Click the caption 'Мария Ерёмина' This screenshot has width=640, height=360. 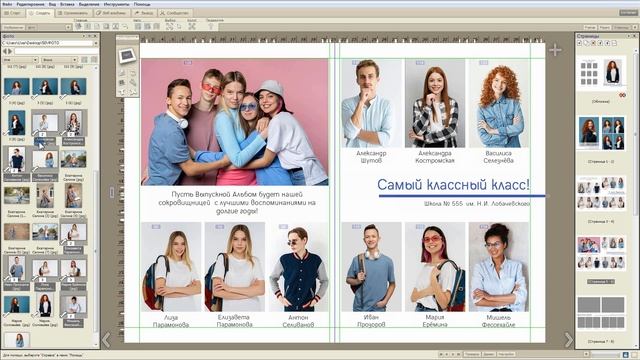(x=435, y=321)
